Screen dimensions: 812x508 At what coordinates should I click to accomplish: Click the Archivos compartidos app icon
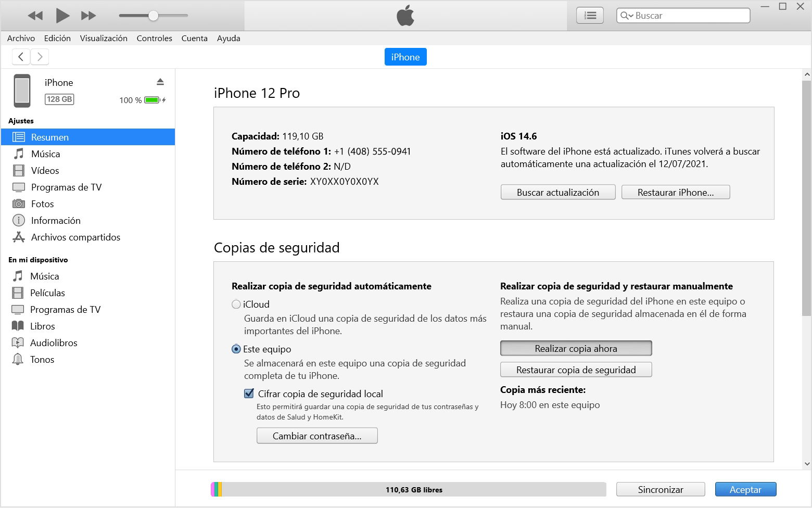(x=19, y=237)
